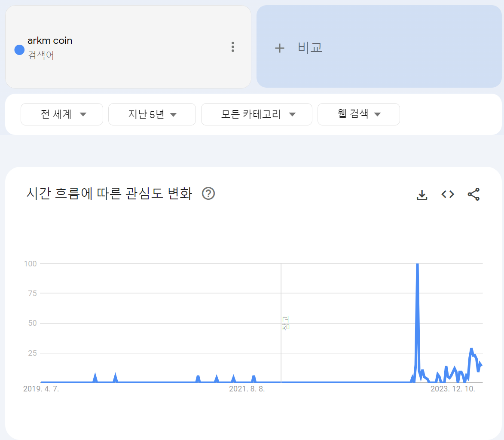Open the help tooltip beside the chart title
This screenshot has width=504, height=440.
tap(208, 194)
